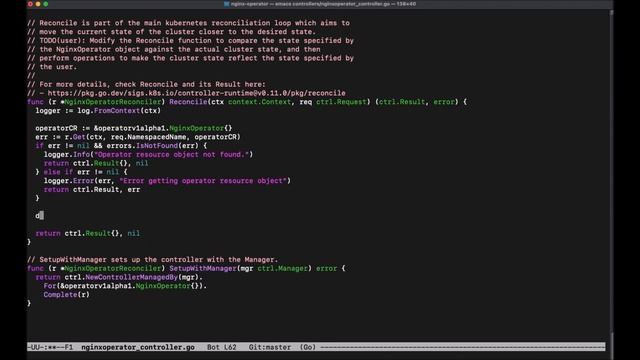Click the yellow minimize window button

(38, 4)
